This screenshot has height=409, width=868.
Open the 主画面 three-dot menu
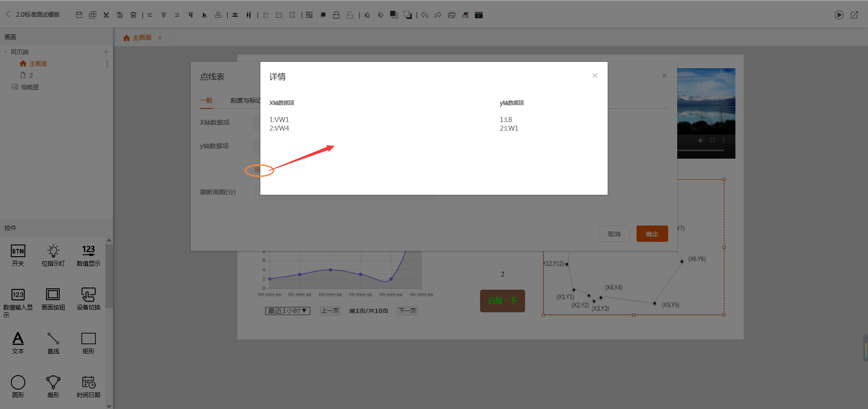[107, 64]
